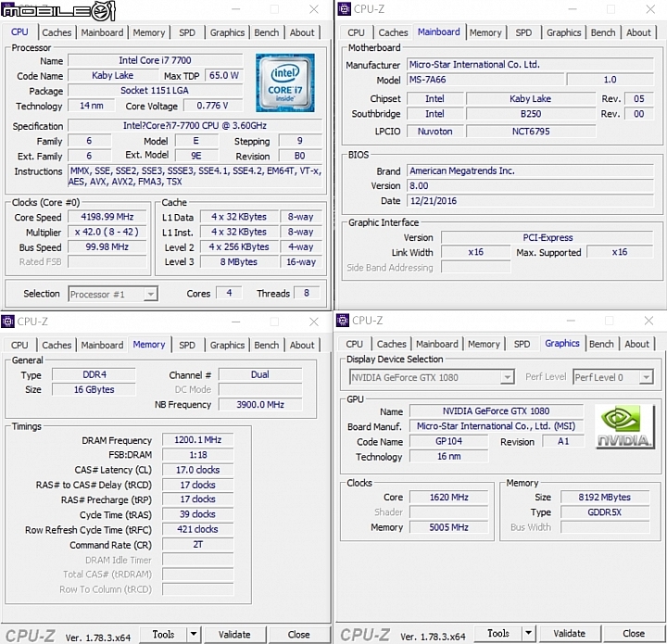Click Validate button in the Memory window
The image size is (667, 644).
coord(234,634)
